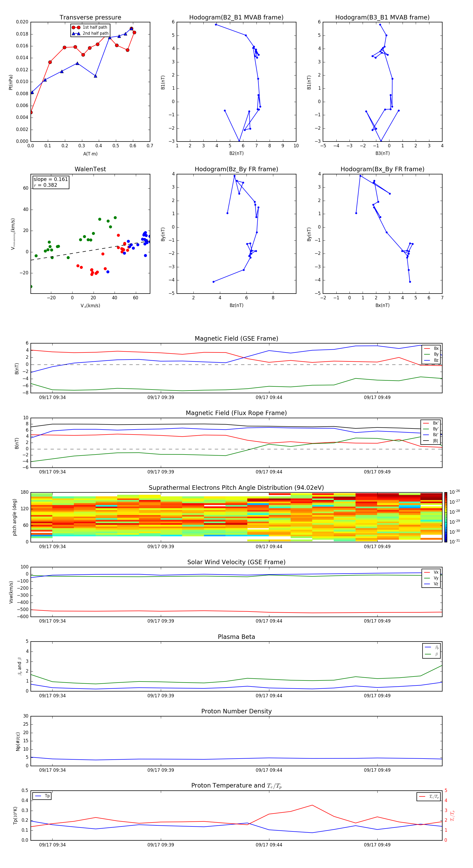Click "09/17 09:49" tick under Plasma Beta plot

tap(377, 696)
